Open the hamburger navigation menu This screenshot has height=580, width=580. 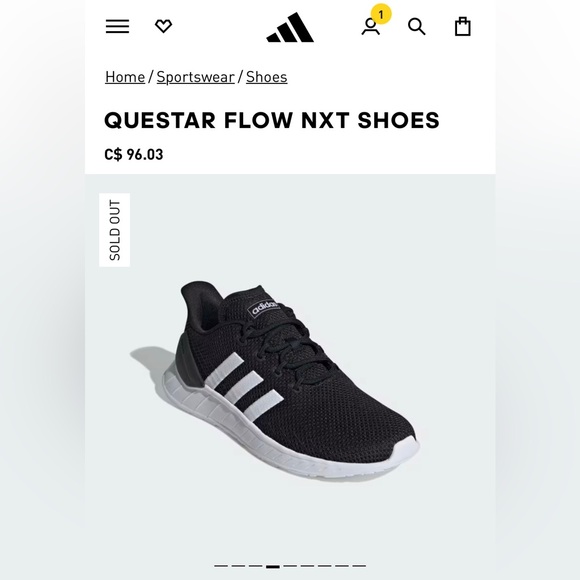tap(117, 26)
